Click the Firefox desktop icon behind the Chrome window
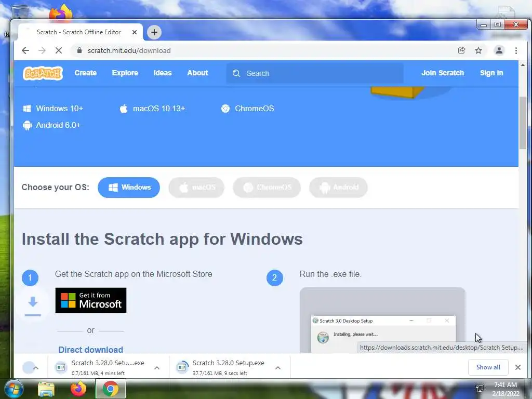532x399 pixels. [x=61, y=12]
